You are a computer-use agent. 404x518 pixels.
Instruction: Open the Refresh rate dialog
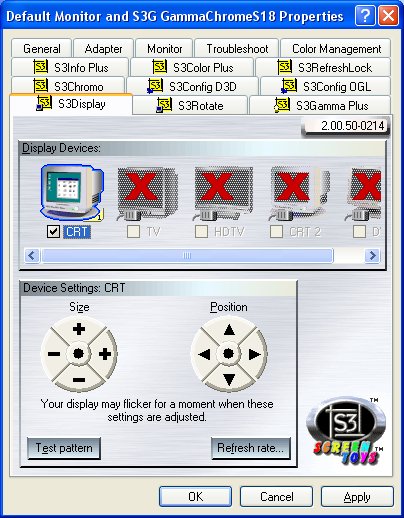tap(250, 448)
